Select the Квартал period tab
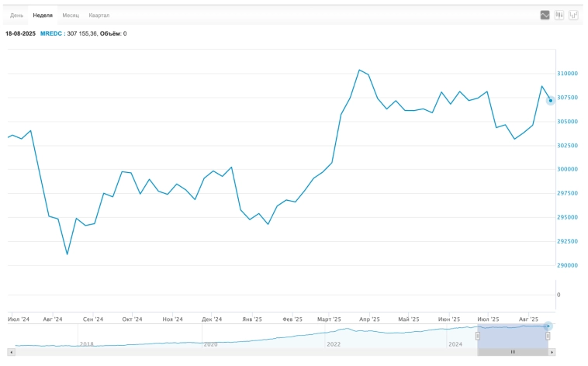Screen dimensions: 588x366 click(x=99, y=15)
